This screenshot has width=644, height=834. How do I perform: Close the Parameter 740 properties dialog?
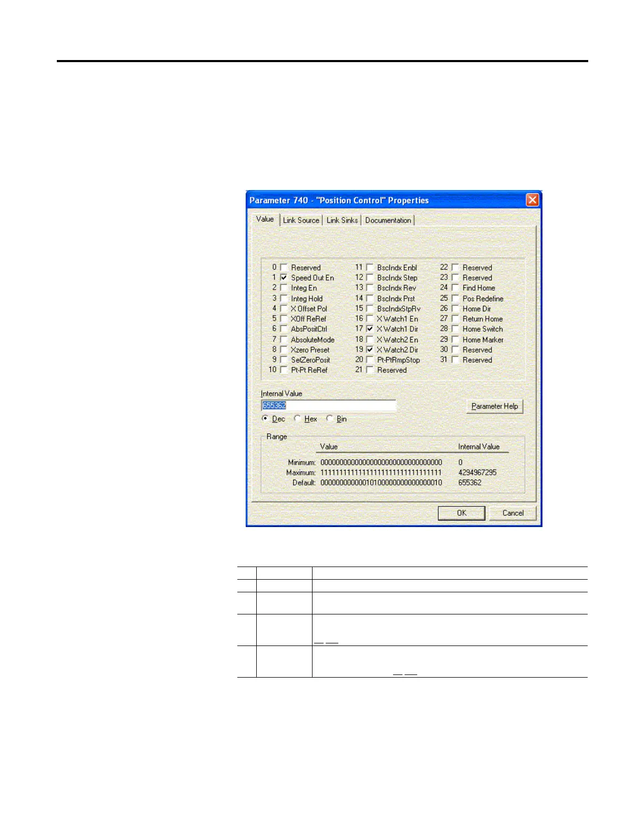click(x=532, y=200)
